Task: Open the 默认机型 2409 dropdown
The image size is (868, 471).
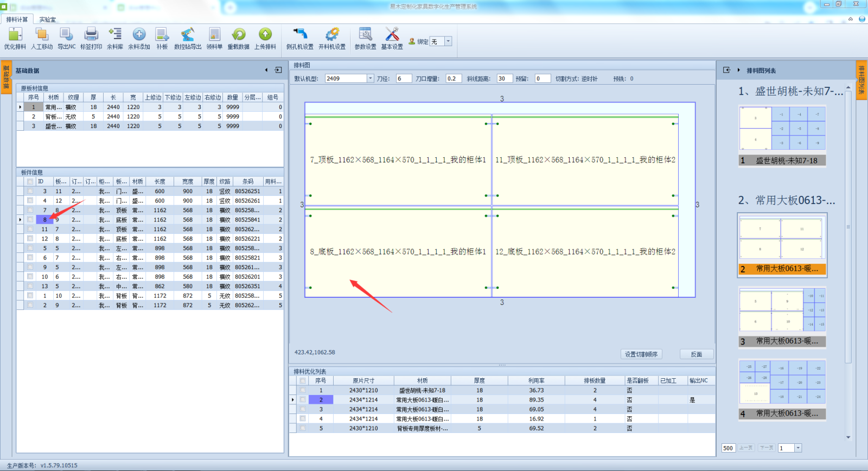Action: (x=371, y=79)
